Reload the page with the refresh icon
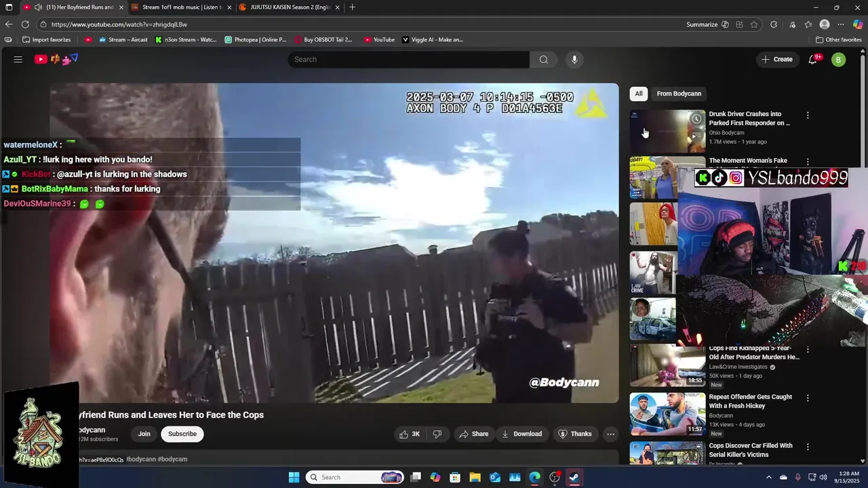Screen dimensions: 868x488 [26, 24]
